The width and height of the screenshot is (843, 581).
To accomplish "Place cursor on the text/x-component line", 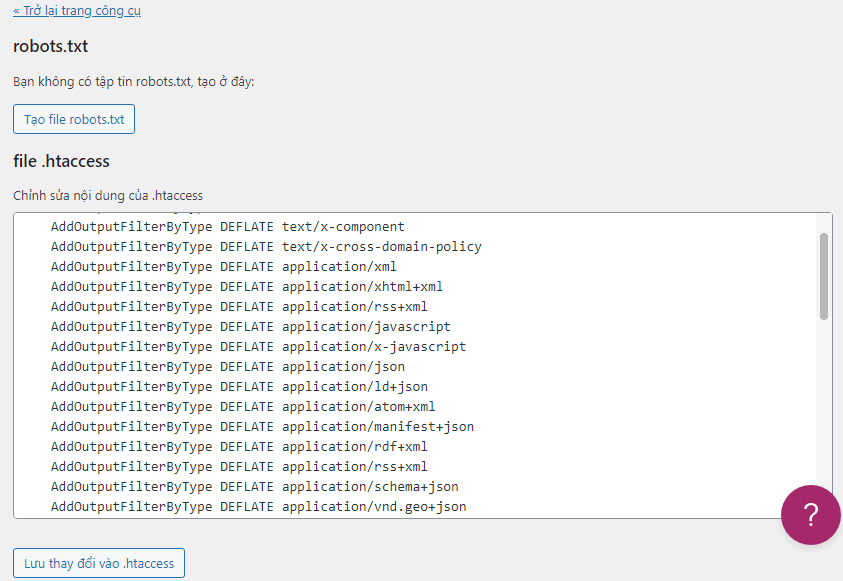I will click(227, 227).
